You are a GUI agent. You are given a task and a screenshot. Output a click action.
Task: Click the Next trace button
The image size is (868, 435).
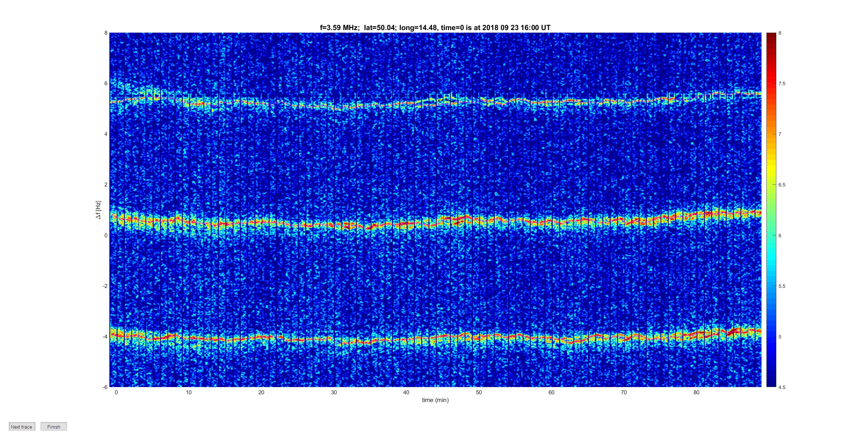22,427
